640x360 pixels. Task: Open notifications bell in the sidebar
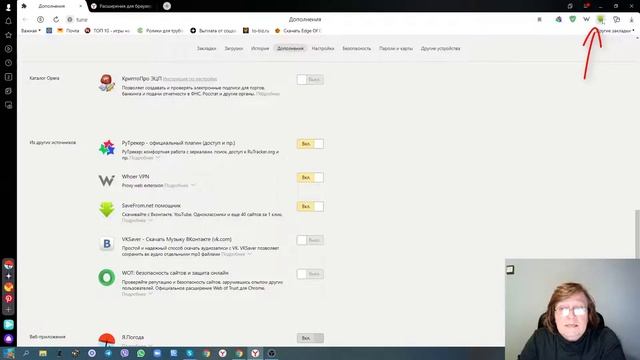pyautogui.click(x=8, y=21)
